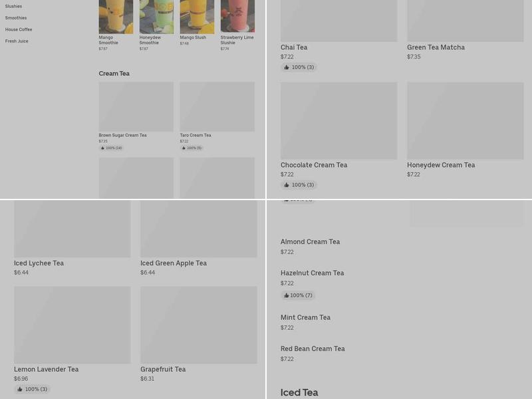
Task: Click thumbs-up rating under Taro Cream Tea
Action: [192, 148]
